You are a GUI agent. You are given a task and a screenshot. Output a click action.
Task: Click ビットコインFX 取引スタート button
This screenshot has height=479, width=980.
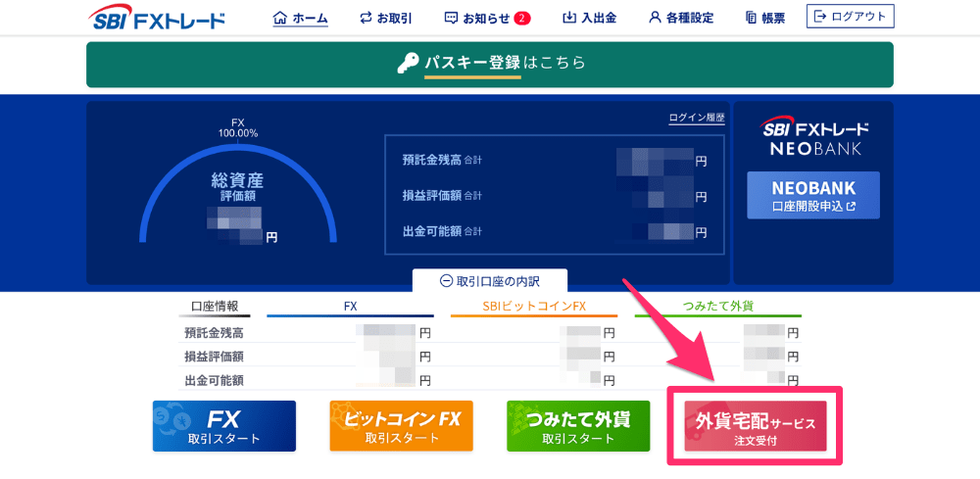point(401,426)
